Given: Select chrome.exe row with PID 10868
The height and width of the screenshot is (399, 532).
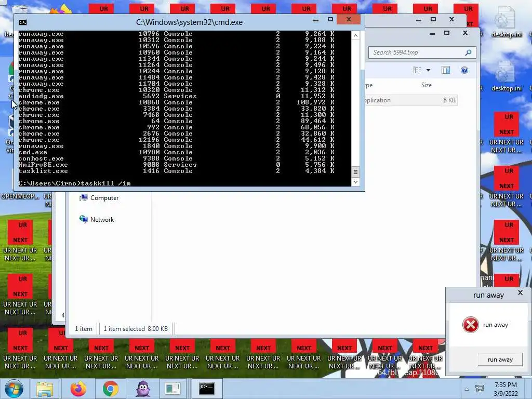Looking at the screenshot, I should (177, 102).
